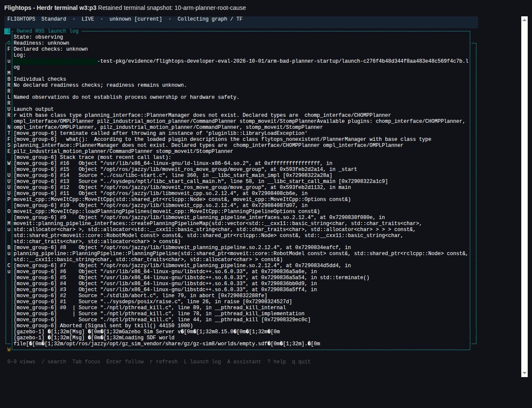Screen dimensions: 532x408
Task: Click the 'Named observations do not establish' note
Action: [x=127, y=97]
